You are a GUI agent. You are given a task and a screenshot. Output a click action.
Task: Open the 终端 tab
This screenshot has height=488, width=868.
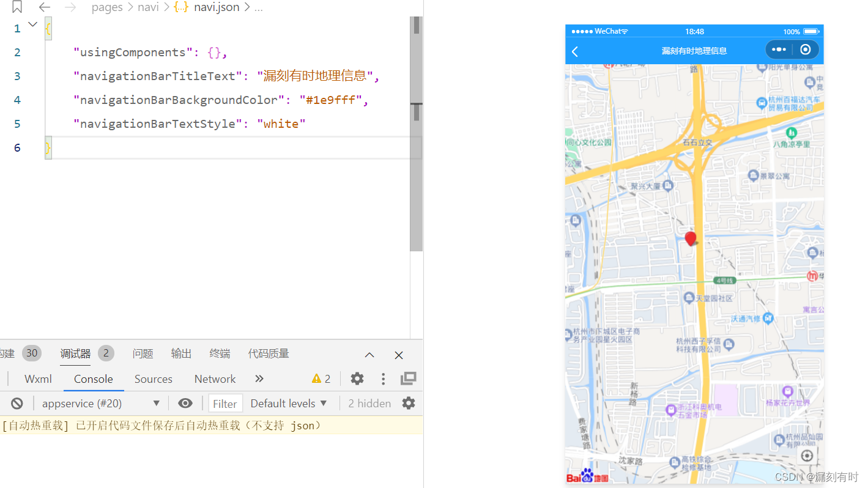click(x=220, y=353)
